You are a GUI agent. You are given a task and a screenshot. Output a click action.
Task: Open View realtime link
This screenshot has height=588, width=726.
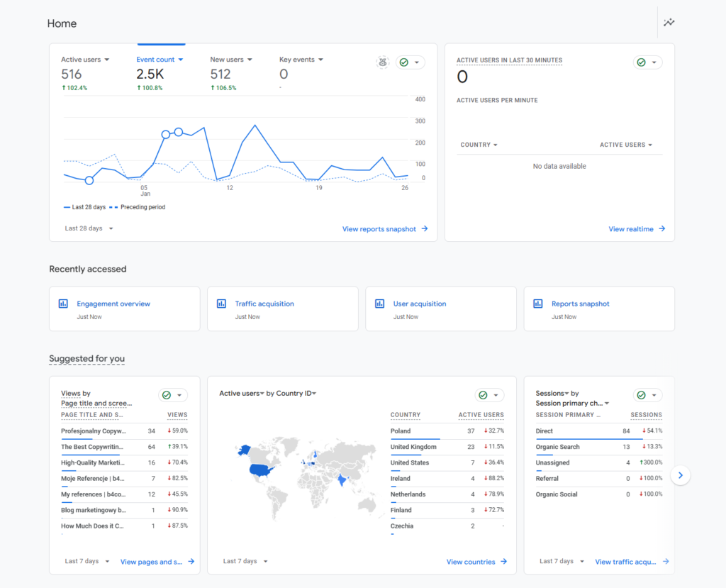pyautogui.click(x=636, y=229)
